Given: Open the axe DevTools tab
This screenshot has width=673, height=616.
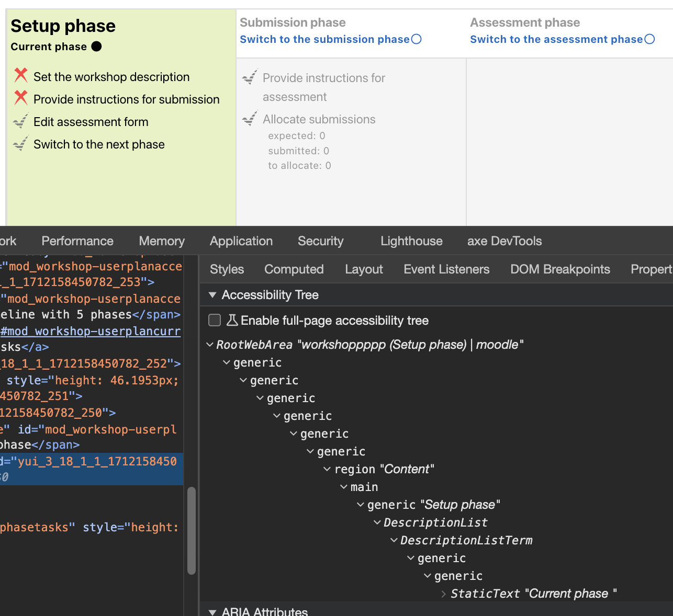Looking at the screenshot, I should coord(504,241).
